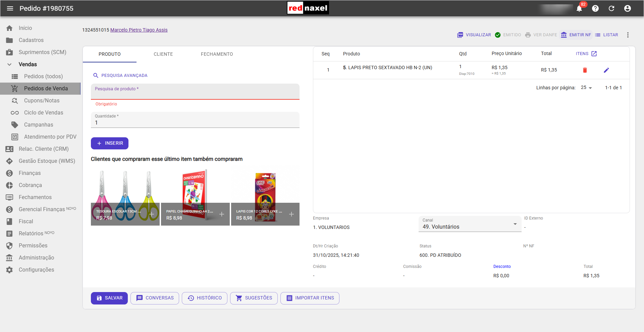Screen dimensions: 644x332
Task: Click EMITIR NF button
Action: tap(576, 35)
